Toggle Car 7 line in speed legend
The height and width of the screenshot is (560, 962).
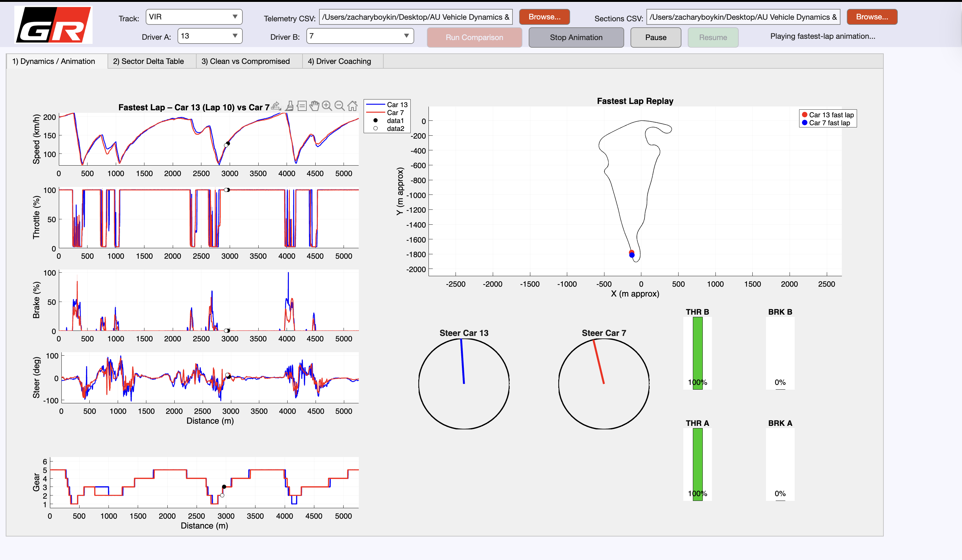tap(395, 113)
